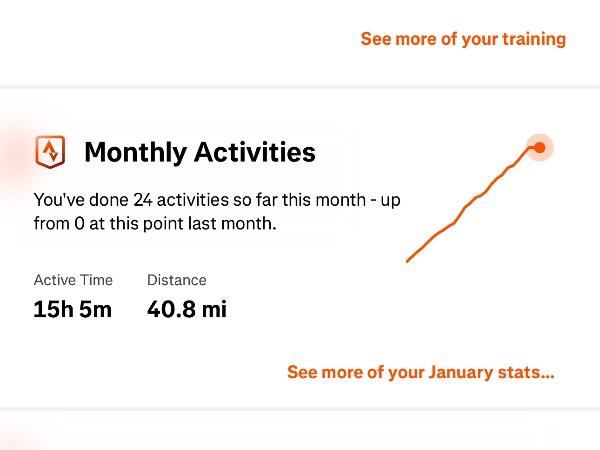Select the 15h 5m active time value
600x450 pixels.
click(x=73, y=309)
